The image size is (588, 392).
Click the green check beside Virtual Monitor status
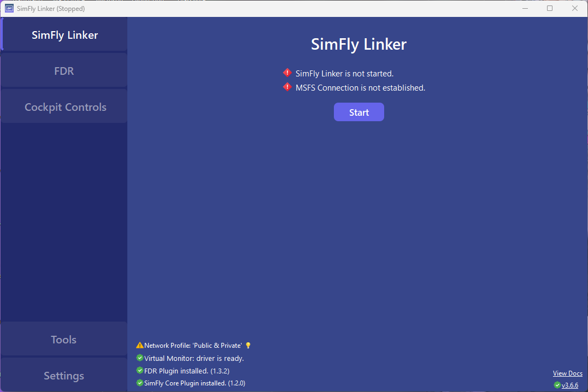[140, 358]
